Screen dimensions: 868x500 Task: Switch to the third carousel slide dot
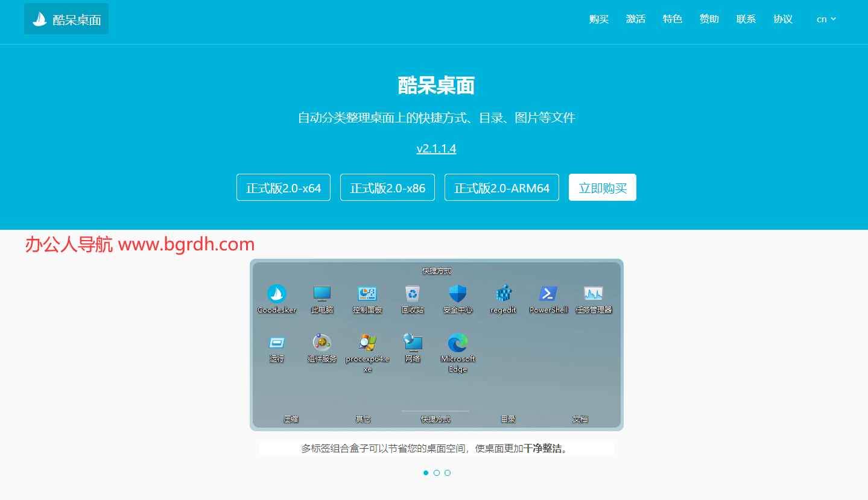pyautogui.click(x=448, y=473)
